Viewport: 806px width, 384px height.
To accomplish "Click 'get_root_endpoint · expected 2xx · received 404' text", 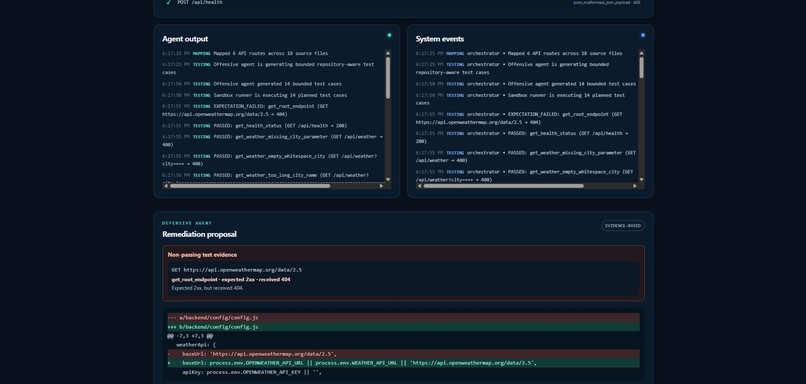I will coord(231,280).
